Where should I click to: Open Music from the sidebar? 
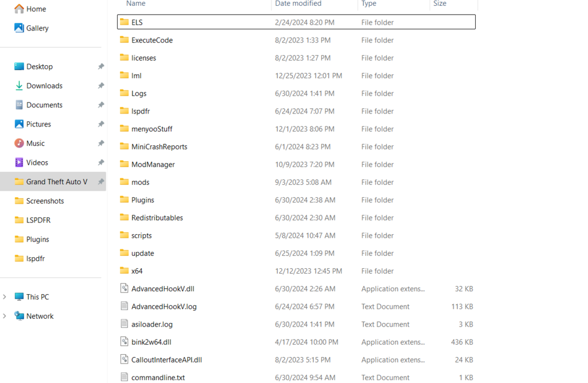click(35, 143)
